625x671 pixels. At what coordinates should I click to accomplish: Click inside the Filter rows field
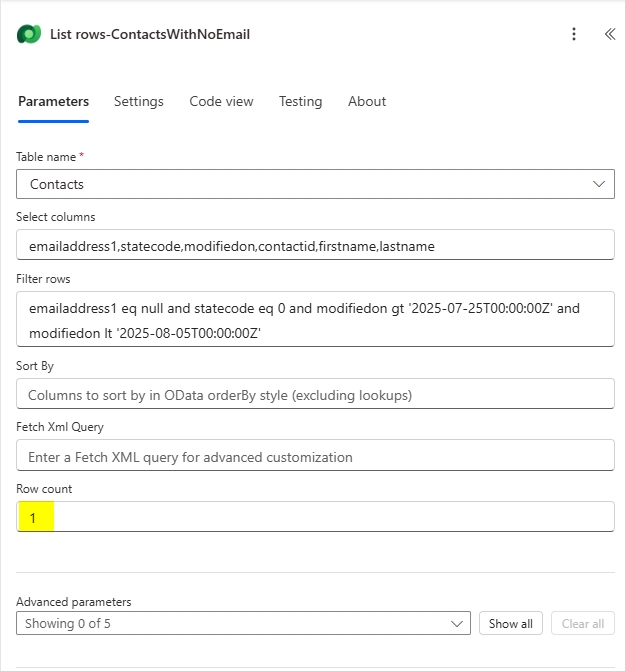pyautogui.click(x=315, y=319)
